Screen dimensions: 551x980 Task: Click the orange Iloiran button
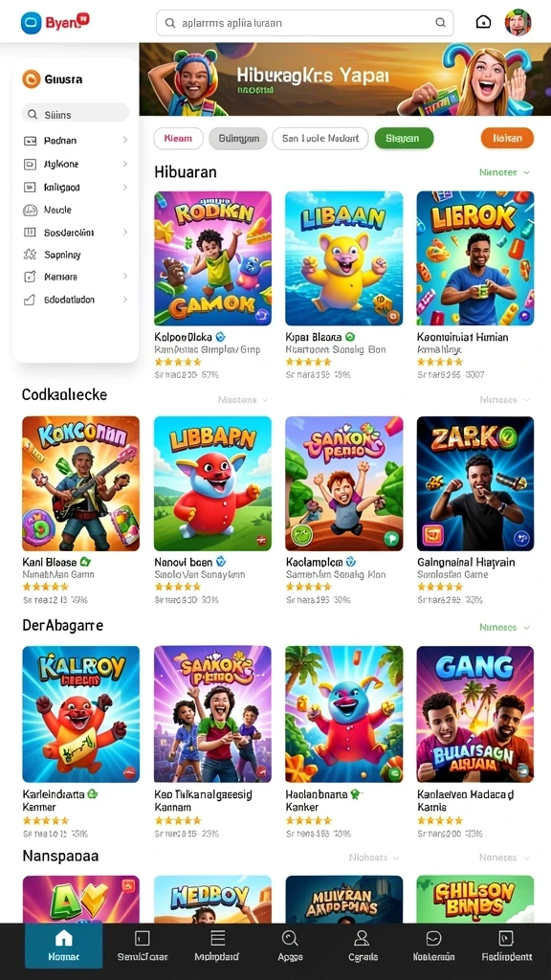[x=507, y=138]
